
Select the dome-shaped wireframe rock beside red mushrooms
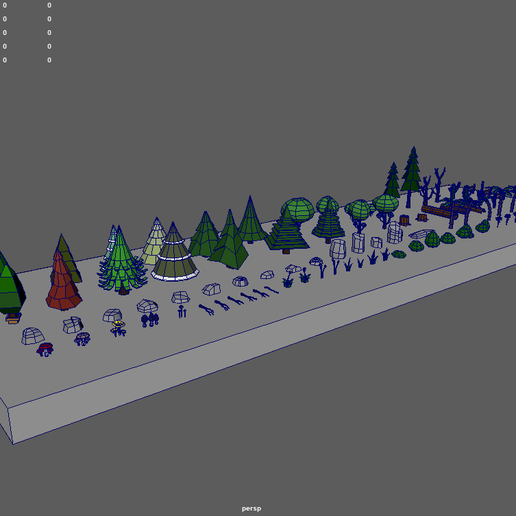pyautogui.click(x=33, y=336)
